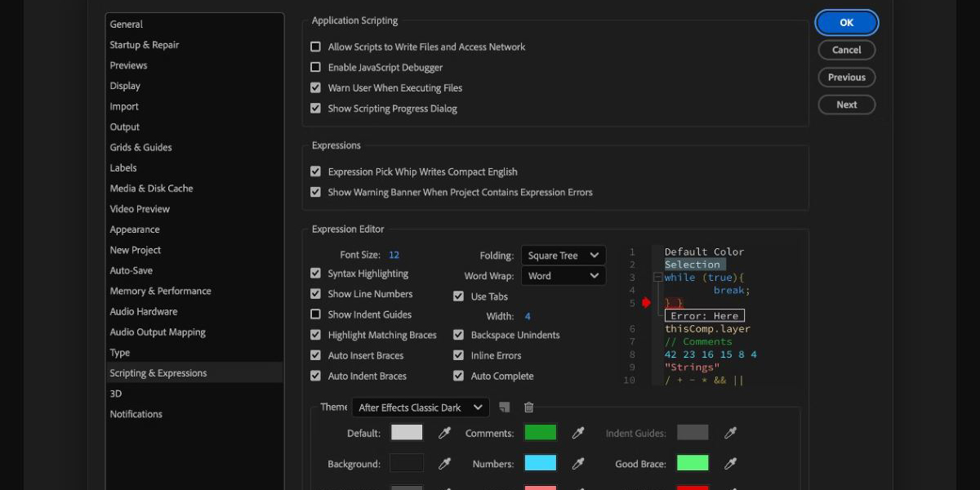Open the green Comments color swatch
Viewport: 980px width, 490px height.
(x=540, y=433)
